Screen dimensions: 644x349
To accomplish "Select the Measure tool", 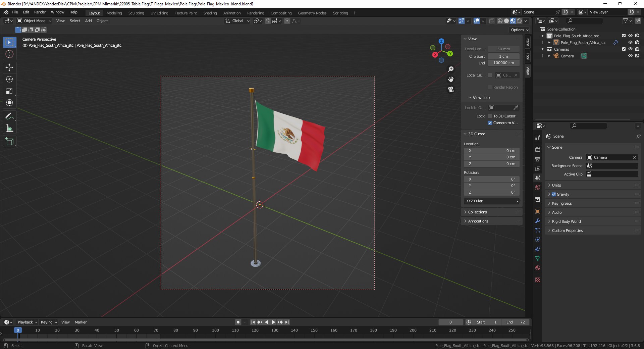I will 9,128.
